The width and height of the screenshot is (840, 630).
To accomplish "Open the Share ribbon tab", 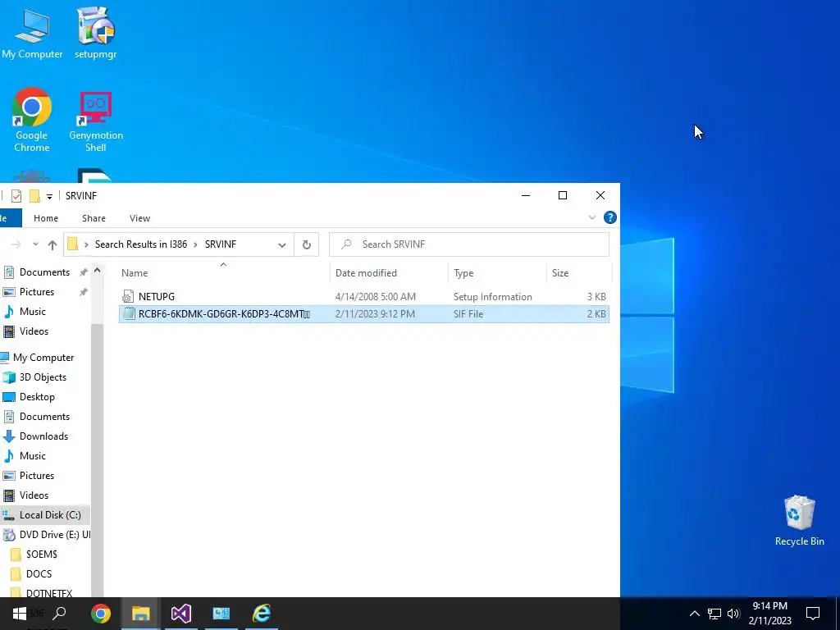I will tap(94, 218).
